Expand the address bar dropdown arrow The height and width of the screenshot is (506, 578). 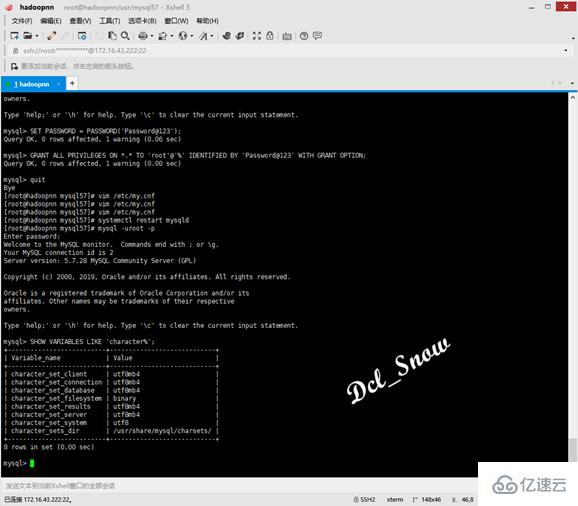click(x=565, y=50)
